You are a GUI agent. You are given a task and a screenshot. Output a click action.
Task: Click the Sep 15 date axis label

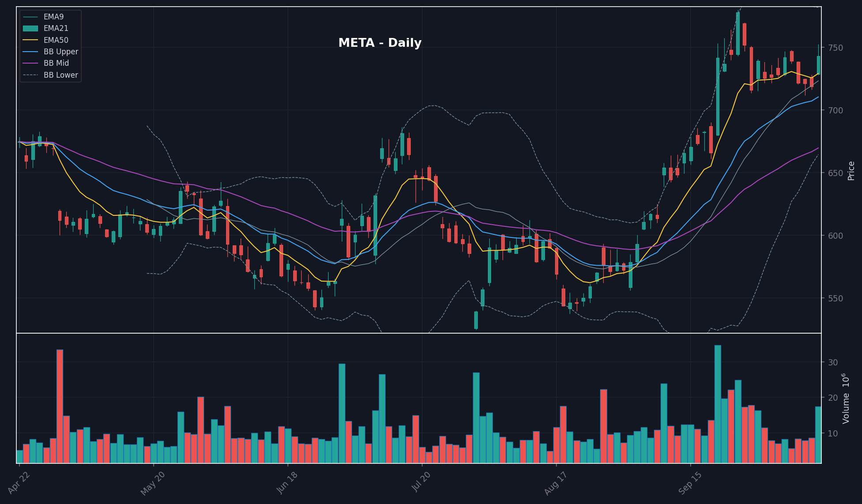click(690, 483)
